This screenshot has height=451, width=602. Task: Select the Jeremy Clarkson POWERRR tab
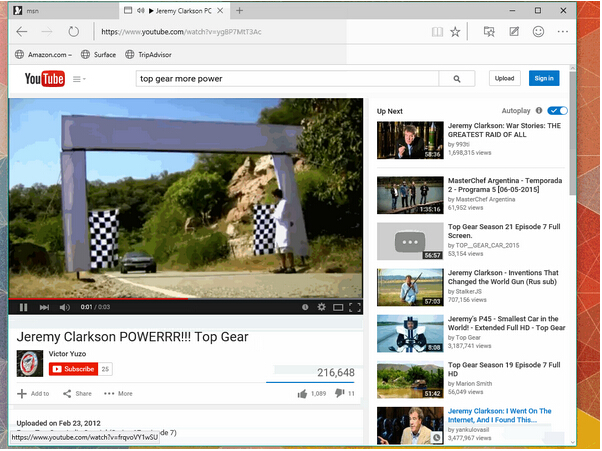pyautogui.click(x=174, y=11)
